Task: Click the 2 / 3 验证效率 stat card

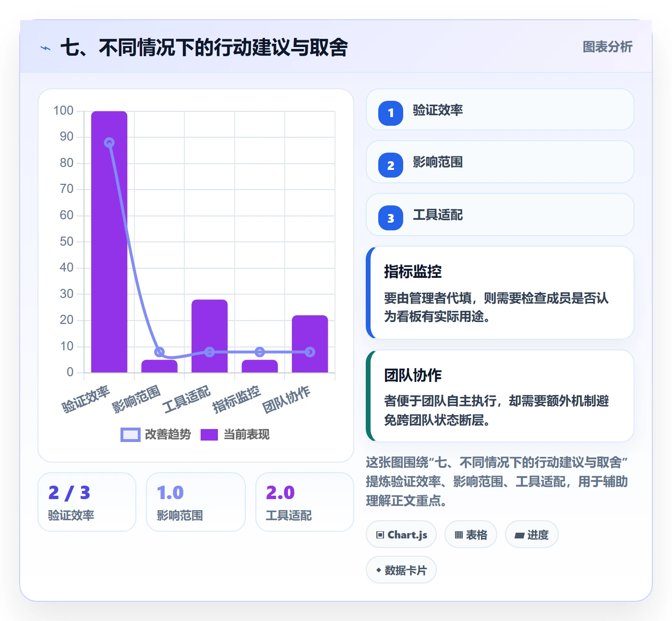Action: (x=87, y=502)
